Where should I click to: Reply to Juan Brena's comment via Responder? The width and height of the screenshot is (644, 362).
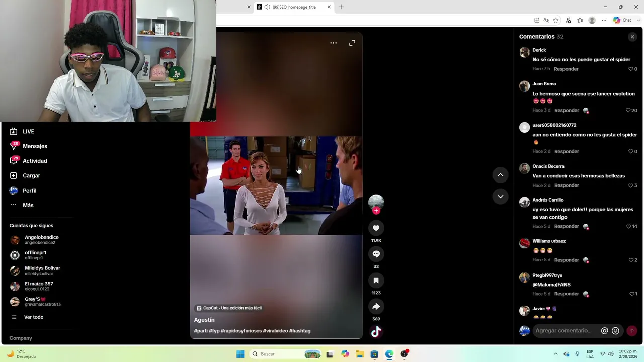tap(566, 110)
